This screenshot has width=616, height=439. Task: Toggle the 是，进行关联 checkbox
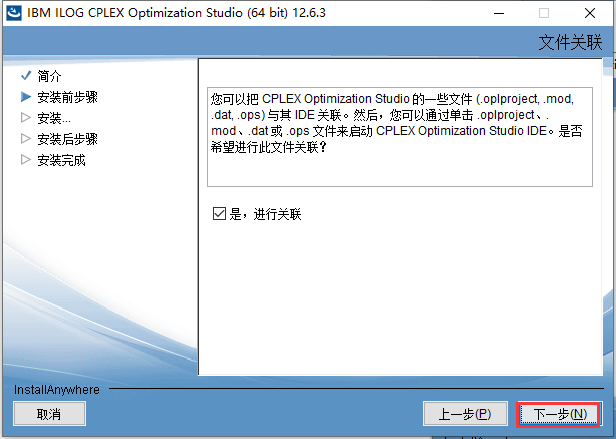point(219,214)
